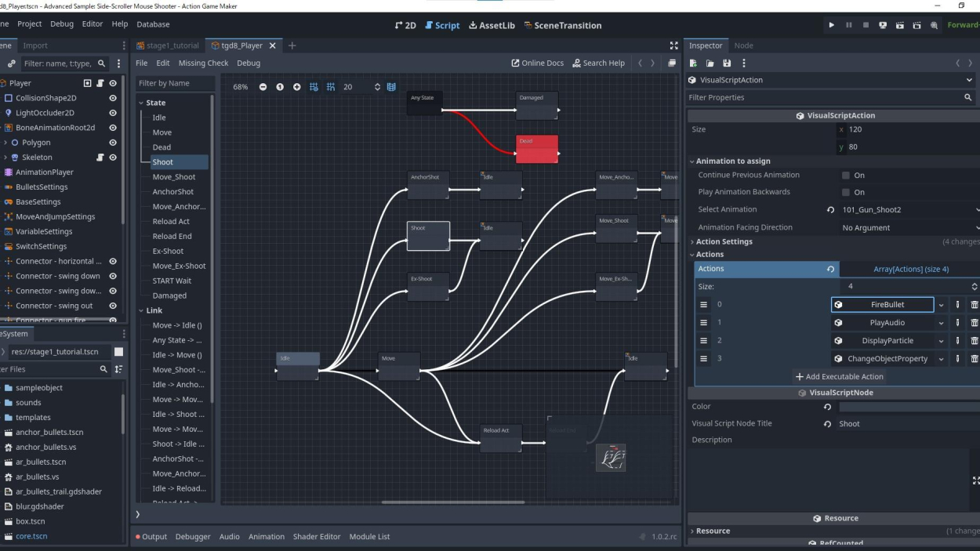Image resolution: width=980 pixels, height=551 pixels.
Task: Open the Animation Facing Direction dropdown
Action: tap(909, 227)
